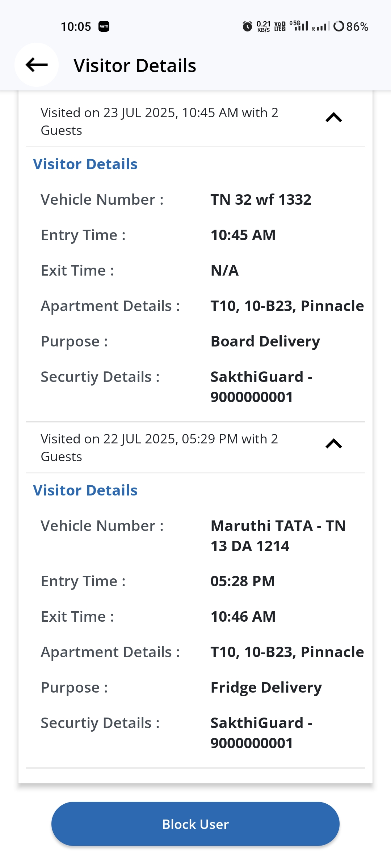Viewport: 391px width, 868px height.
Task: Tap the 'Visitor Details' page title
Action: pos(135,65)
